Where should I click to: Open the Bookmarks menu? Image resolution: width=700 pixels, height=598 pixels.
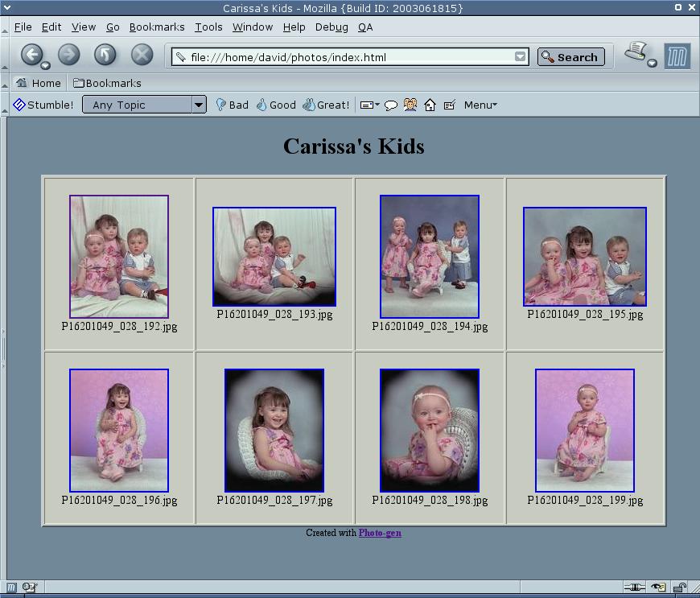pos(157,27)
